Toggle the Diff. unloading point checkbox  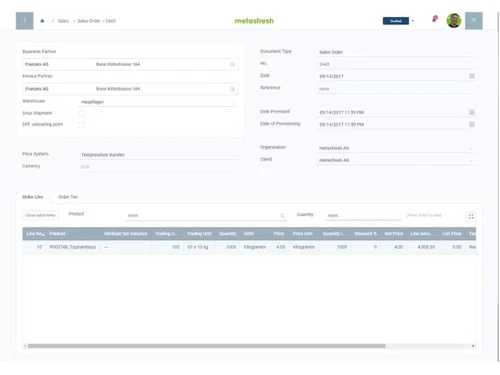pos(81,125)
